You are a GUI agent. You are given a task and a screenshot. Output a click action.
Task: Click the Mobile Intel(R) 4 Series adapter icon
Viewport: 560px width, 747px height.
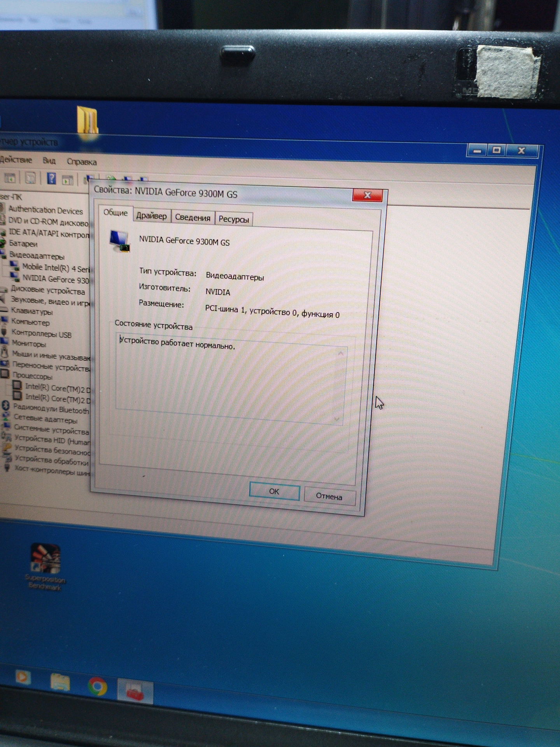14,265
